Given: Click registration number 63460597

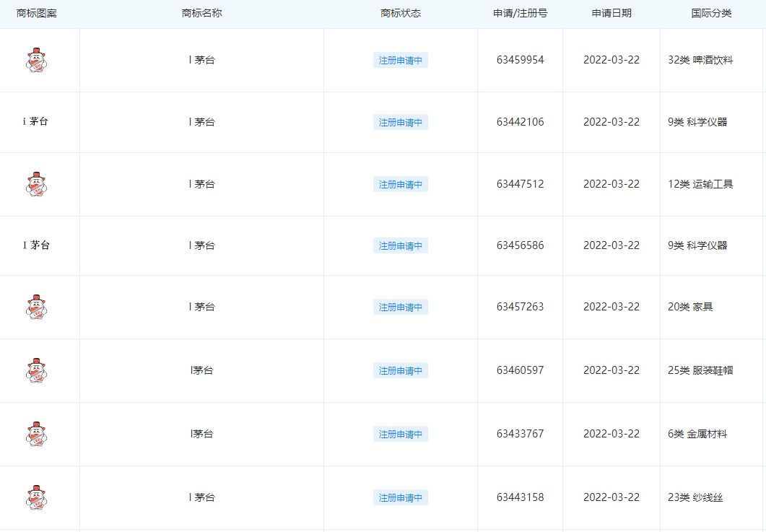Looking at the screenshot, I should pyautogui.click(x=521, y=370).
